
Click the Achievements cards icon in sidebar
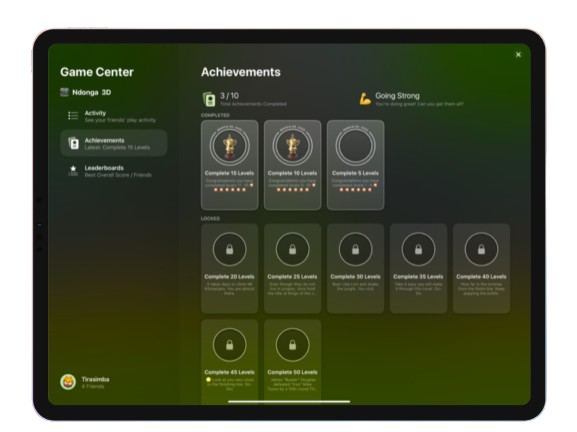tap(73, 143)
